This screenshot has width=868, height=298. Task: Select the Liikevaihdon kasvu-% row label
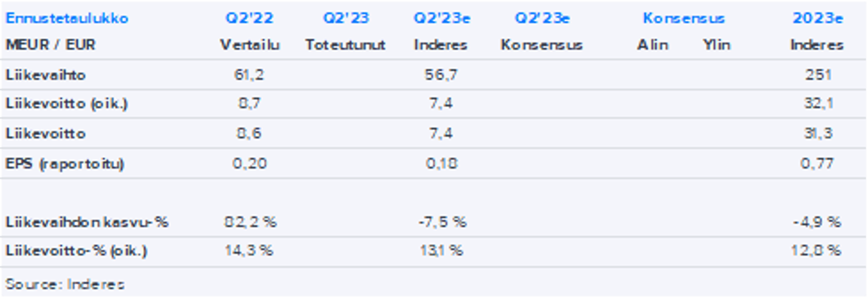click(x=87, y=222)
